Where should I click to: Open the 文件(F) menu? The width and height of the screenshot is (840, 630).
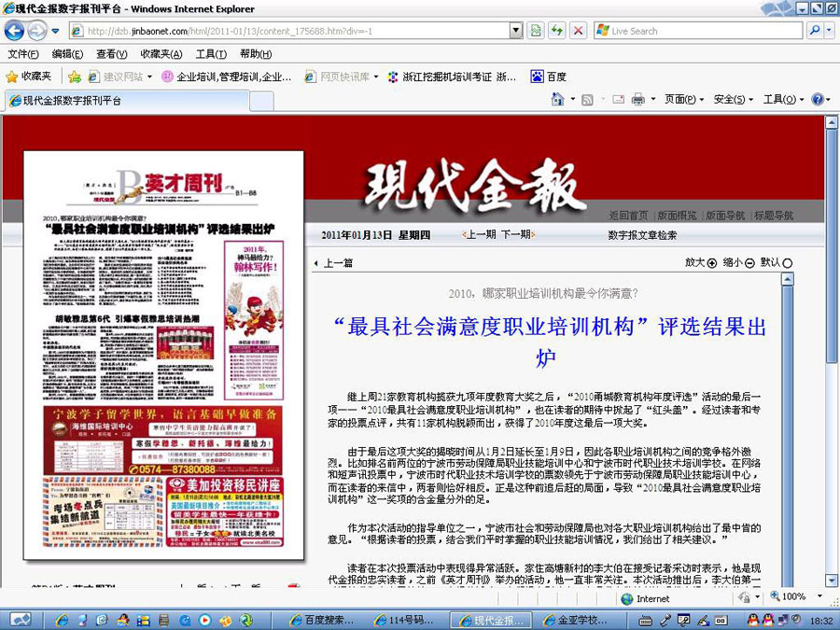23,54
